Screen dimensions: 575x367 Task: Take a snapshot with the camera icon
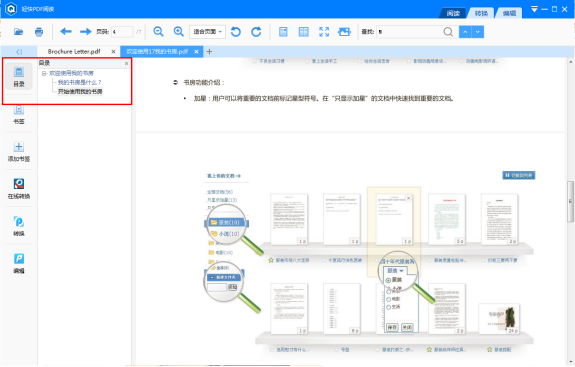[x=344, y=32]
